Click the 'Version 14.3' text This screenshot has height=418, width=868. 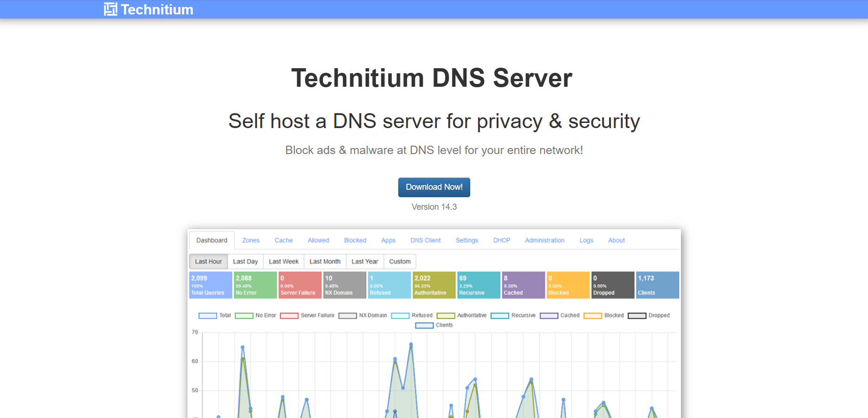click(x=434, y=207)
